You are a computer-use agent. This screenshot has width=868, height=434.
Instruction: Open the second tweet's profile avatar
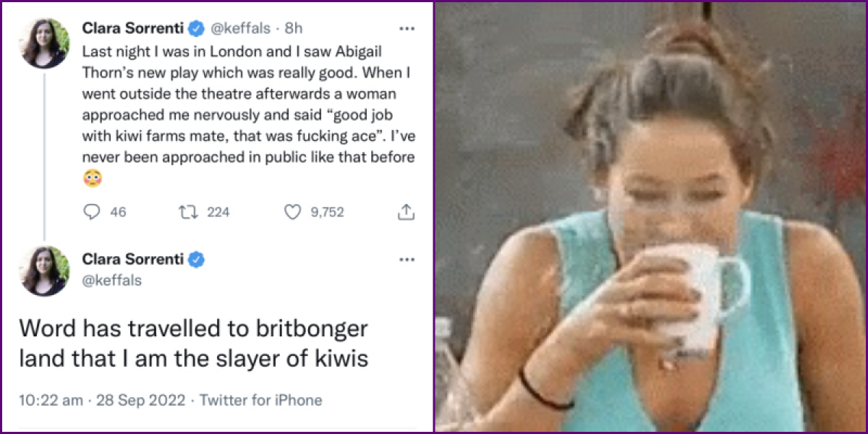[x=45, y=271]
